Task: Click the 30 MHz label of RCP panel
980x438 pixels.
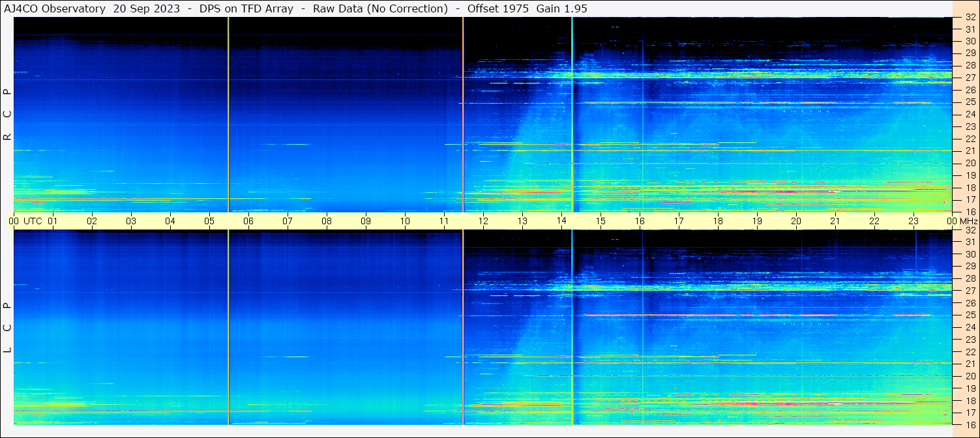Action: [970, 42]
